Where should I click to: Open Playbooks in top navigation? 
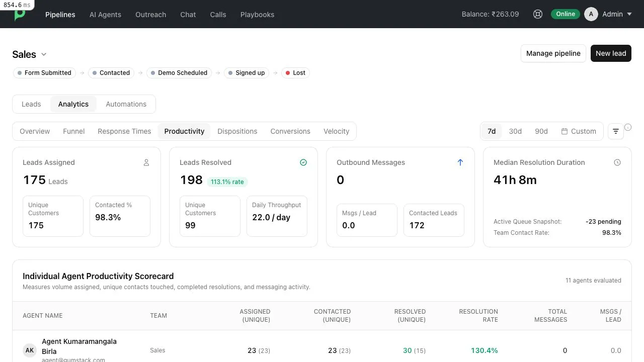[x=257, y=15]
